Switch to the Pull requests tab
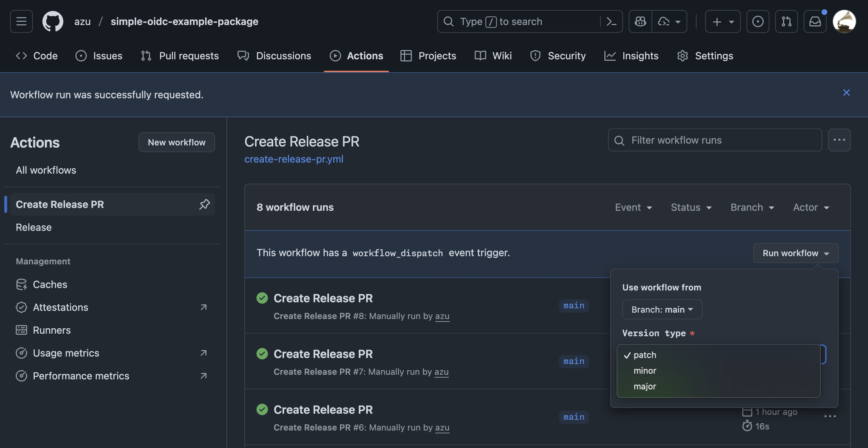 180,56
